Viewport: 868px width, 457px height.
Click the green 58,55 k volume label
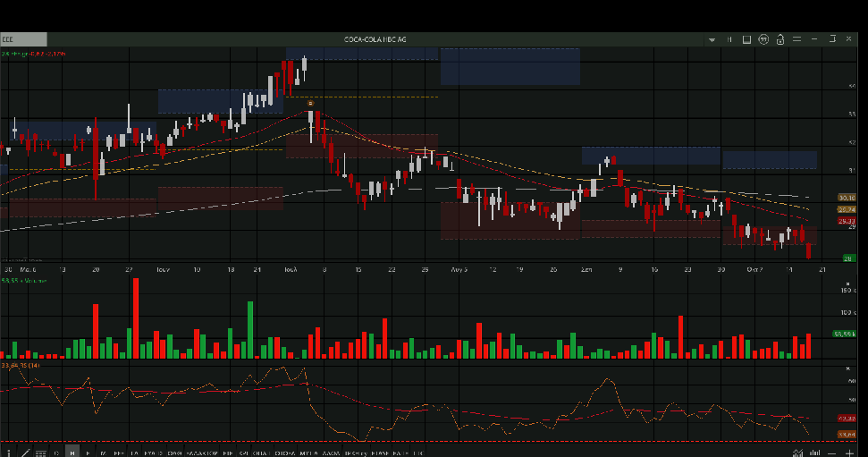844,334
